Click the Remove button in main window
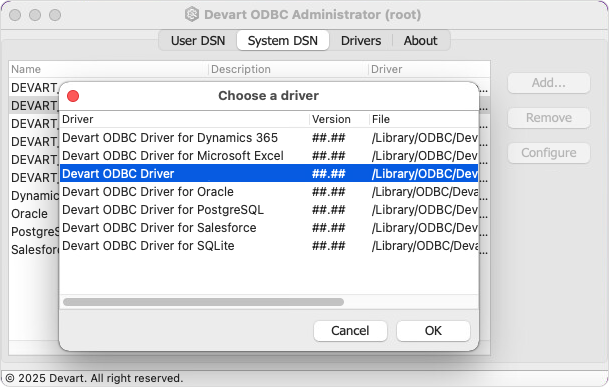609x387 pixels. pyautogui.click(x=549, y=118)
